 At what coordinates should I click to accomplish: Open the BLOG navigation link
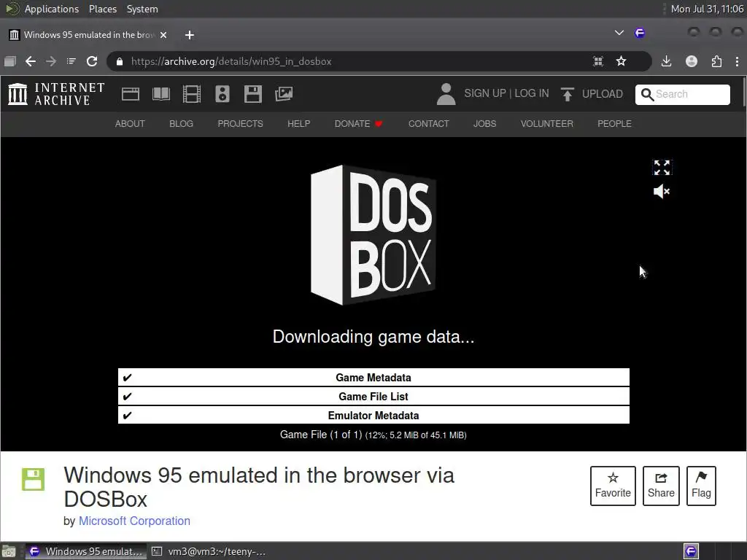tap(181, 124)
